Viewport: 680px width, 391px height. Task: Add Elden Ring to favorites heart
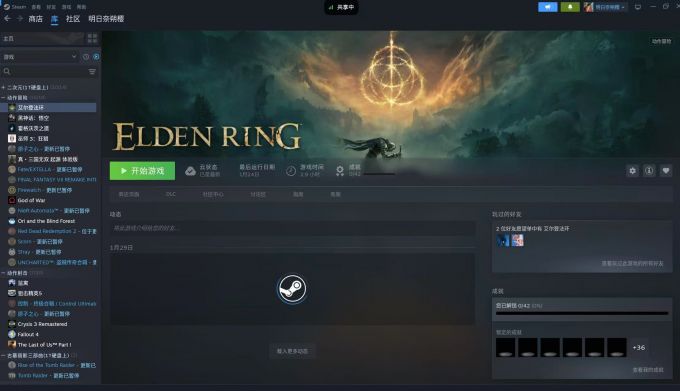(x=666, y=171)
